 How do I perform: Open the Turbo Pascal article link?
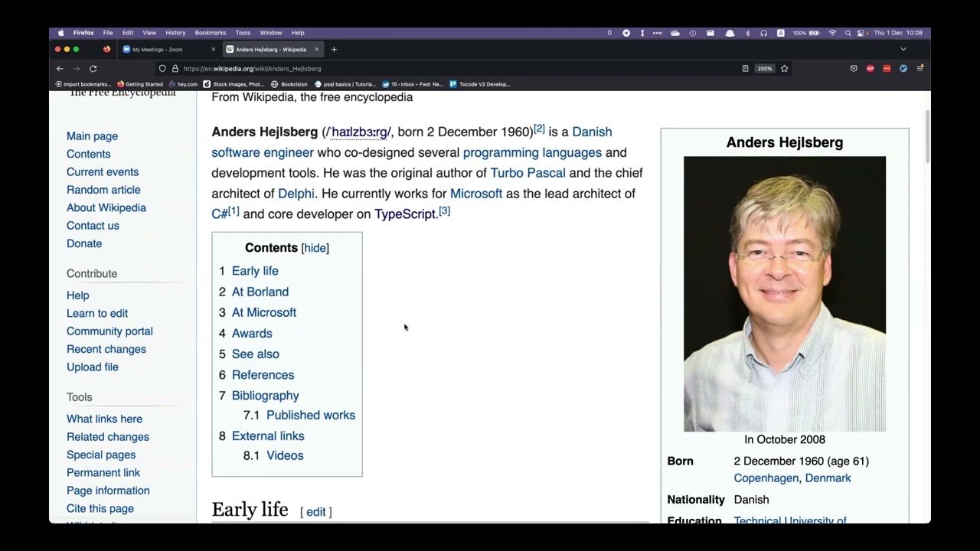[528, 173]
